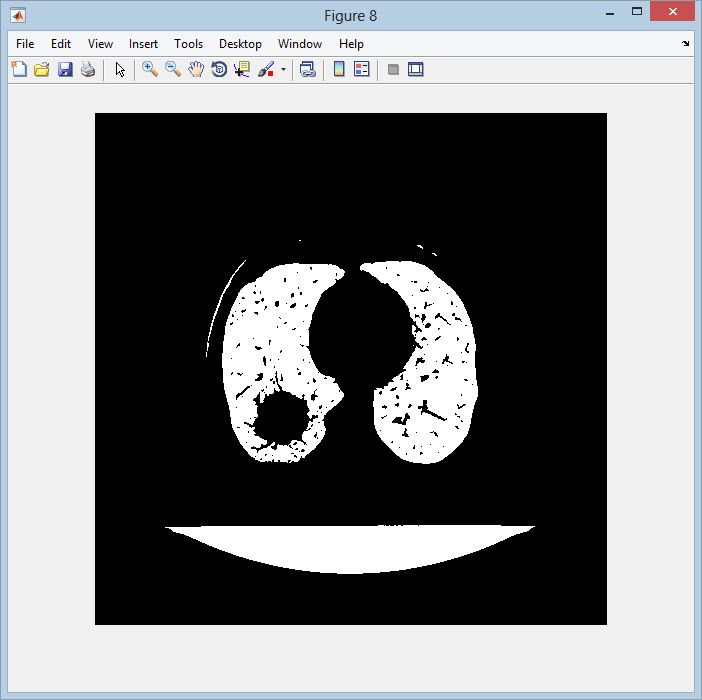Open the File menu
This screenshot has height=700, width=702.
[x=25, y=44]
